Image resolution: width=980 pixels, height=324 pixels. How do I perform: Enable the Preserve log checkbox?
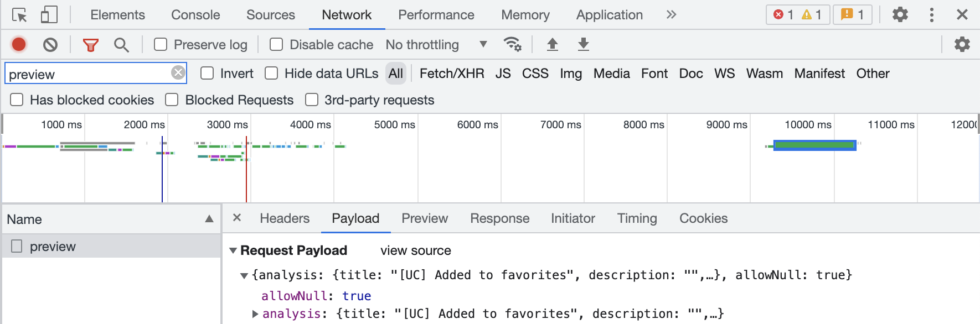(161, 44)
